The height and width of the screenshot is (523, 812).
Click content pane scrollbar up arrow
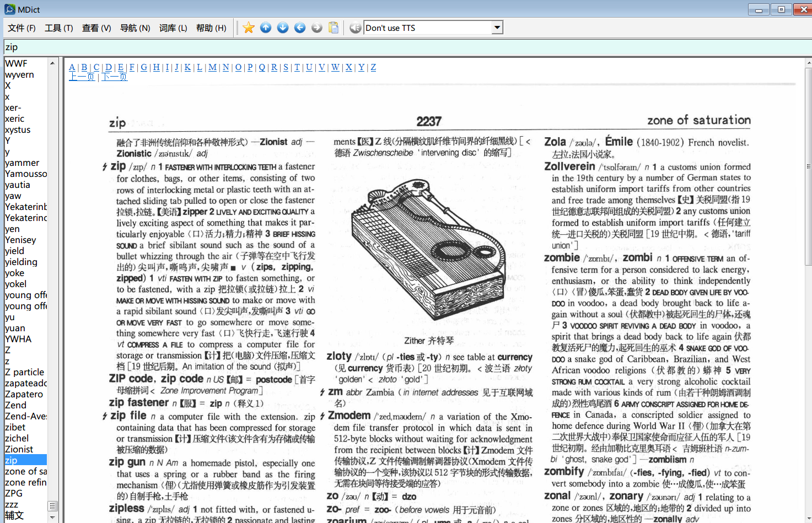pyautogui.click(x=808, y=62)
